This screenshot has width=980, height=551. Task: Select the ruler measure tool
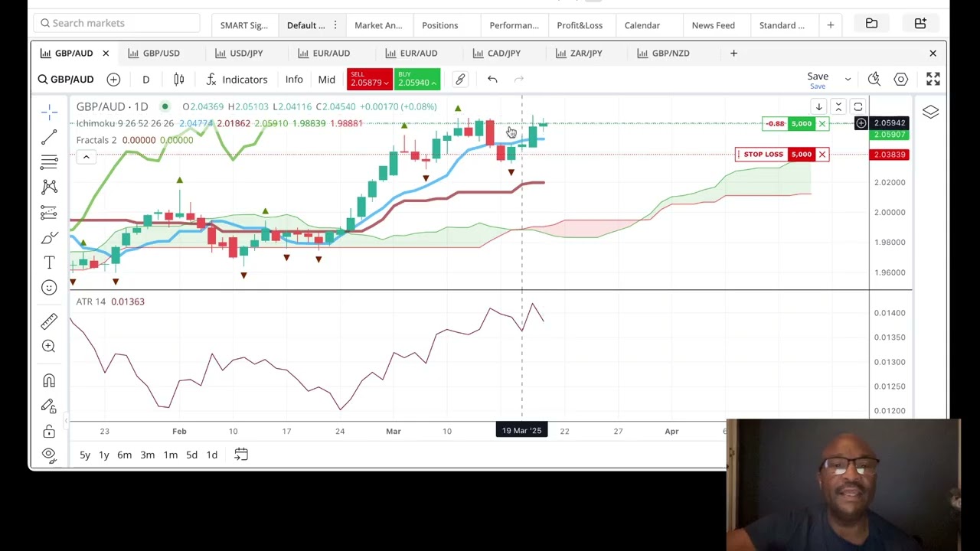click(49, 321)
